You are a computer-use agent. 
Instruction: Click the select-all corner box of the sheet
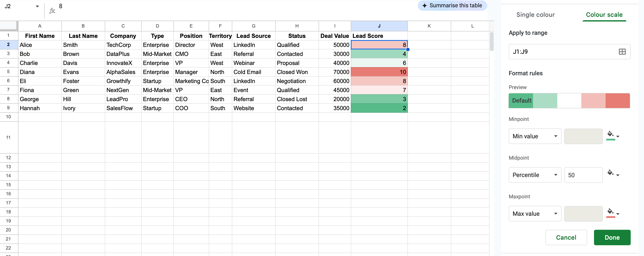[x=9, y=26]
